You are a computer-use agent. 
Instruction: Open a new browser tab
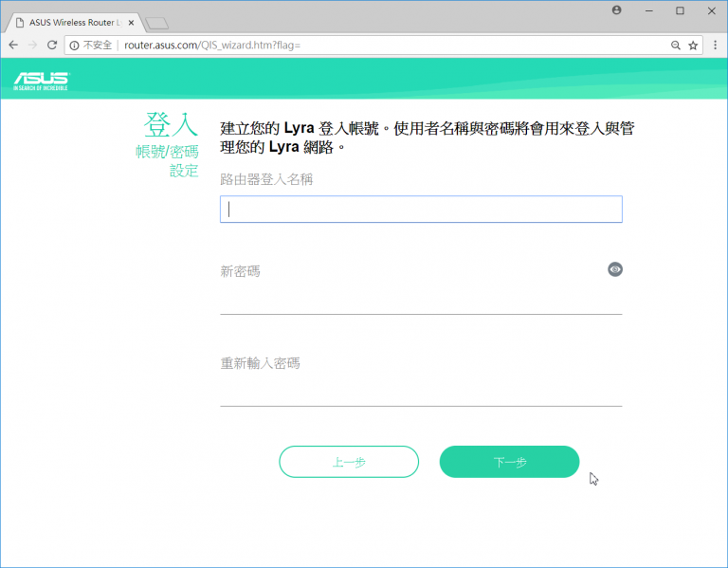(157, 23)
